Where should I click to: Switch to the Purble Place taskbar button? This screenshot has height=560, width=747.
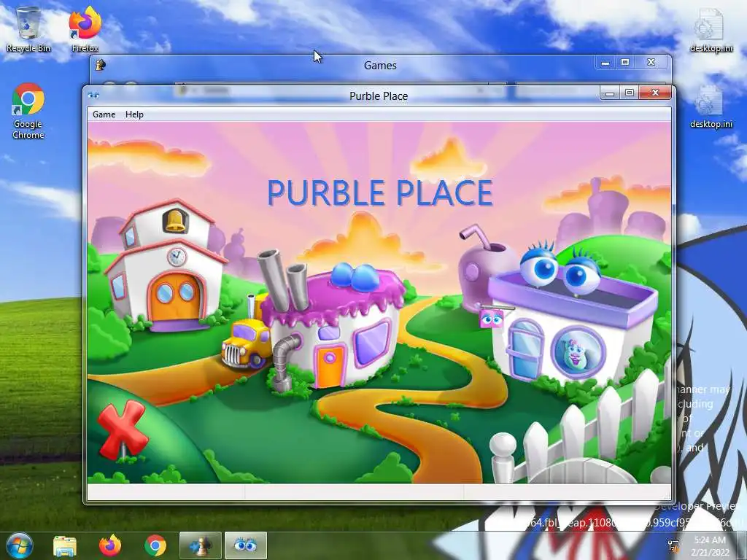pos(246,546)
